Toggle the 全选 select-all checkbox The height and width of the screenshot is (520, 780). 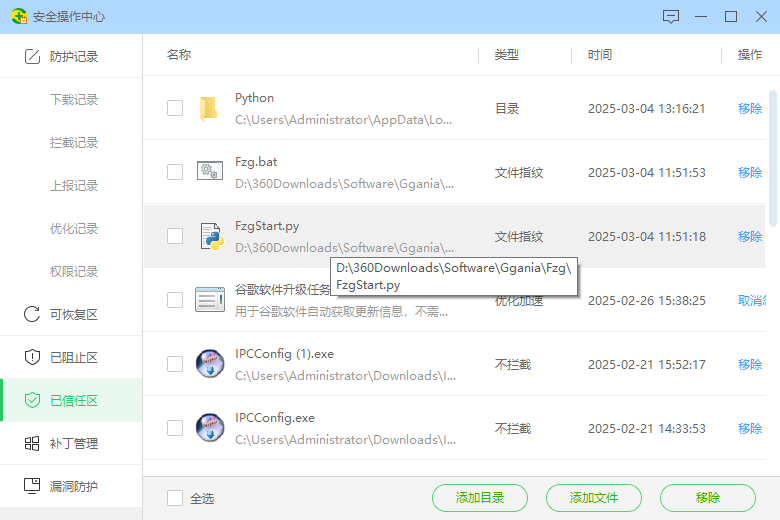175,498
